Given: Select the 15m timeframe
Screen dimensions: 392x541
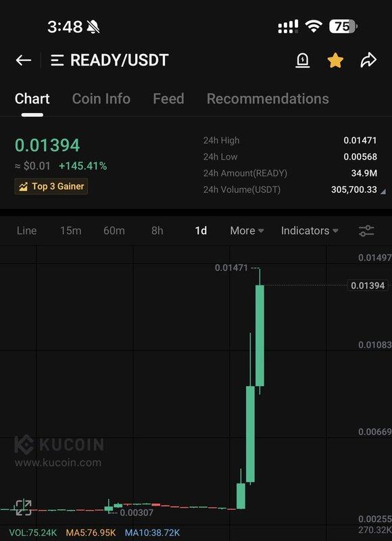Looking at the screenshot, I should point(71,231).
